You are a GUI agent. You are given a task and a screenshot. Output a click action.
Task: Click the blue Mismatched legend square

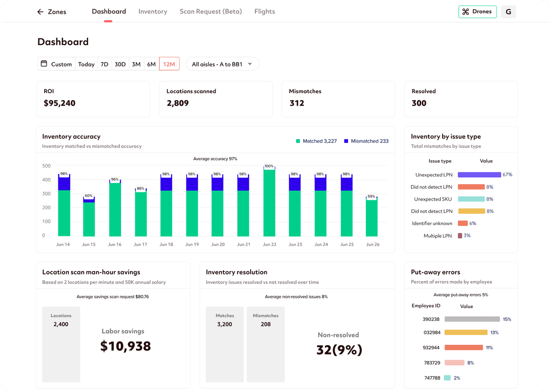346,141
